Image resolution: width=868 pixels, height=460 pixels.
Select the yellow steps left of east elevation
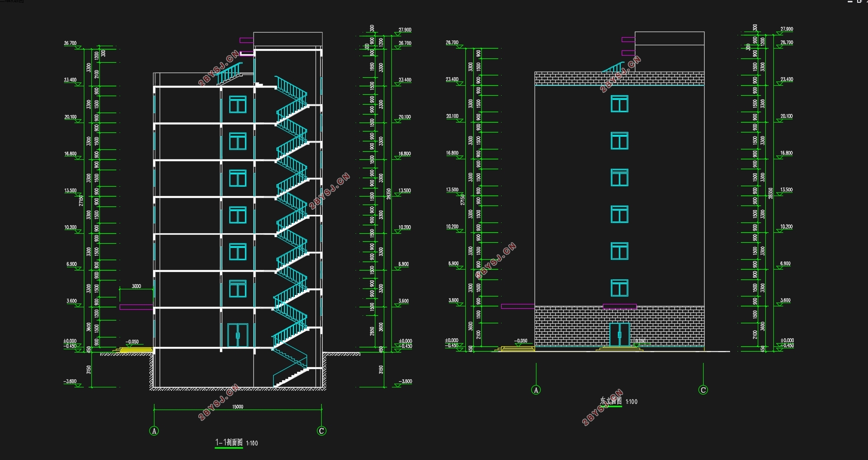pos(516,349)
